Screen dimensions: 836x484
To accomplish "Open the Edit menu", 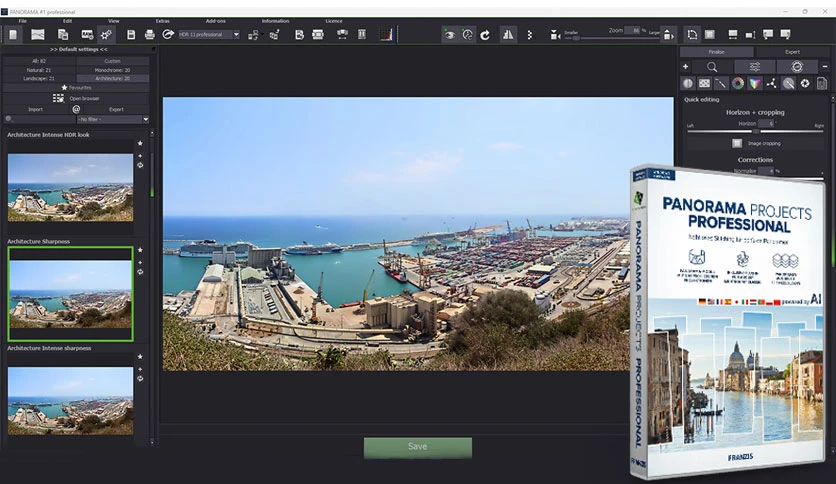I will [67, 21].
